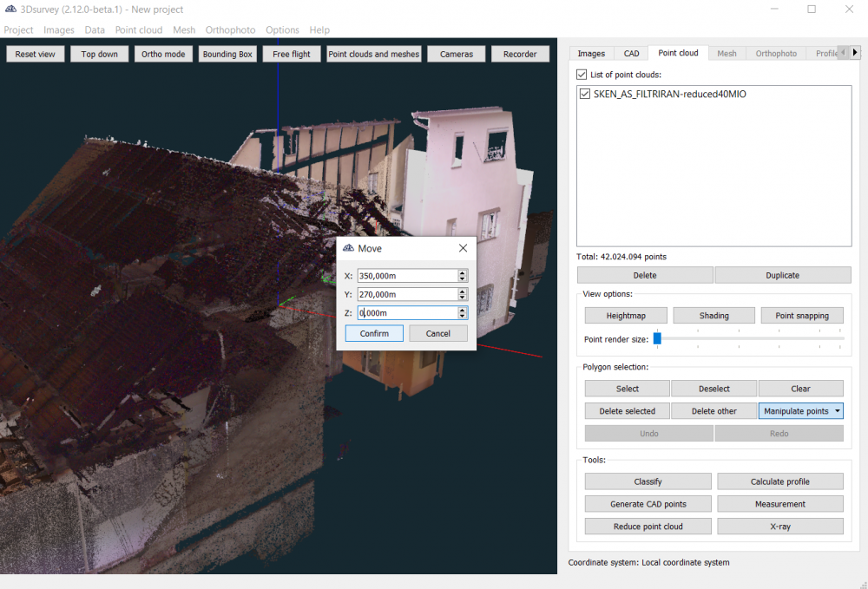Uncheck the List of point clouds checkbox
Image resolution: width=868 pixels, height=589 pixels.
pos(582,75)
